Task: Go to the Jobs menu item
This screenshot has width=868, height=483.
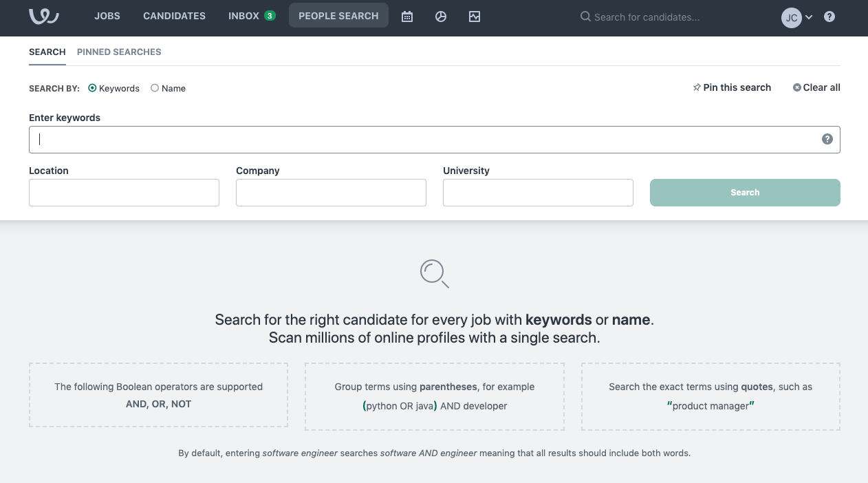Action: pos(107,16)
